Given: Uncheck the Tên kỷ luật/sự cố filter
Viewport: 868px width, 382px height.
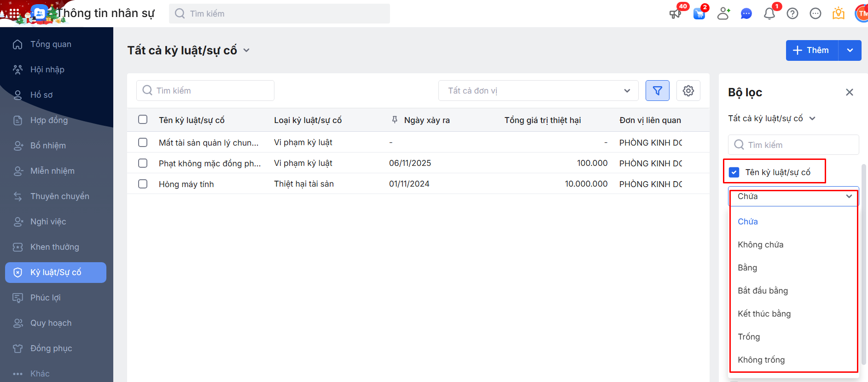Looking at the screenshot, I should tap(734, 172).
